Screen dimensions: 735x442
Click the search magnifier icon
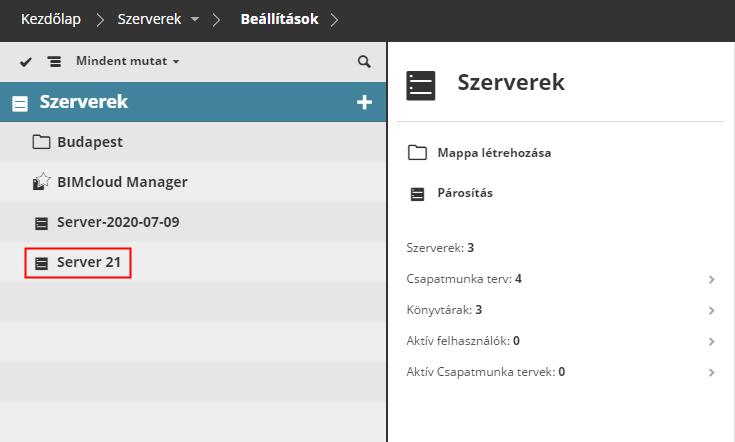pyautogui.click(x=364, y=62)
